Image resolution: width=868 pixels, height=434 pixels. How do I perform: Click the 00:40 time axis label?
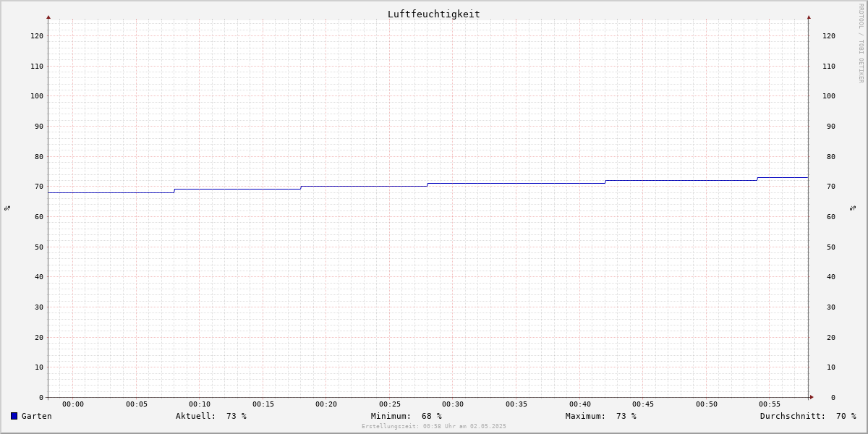click(x=580, y=404)
